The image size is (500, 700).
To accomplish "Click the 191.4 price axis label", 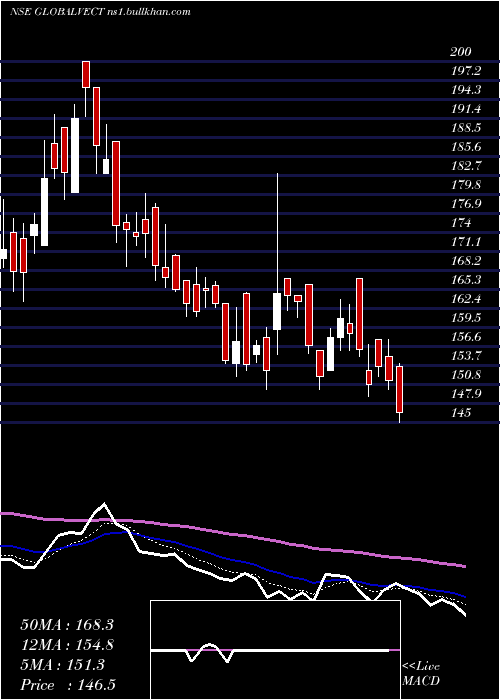I will (465, 109).
